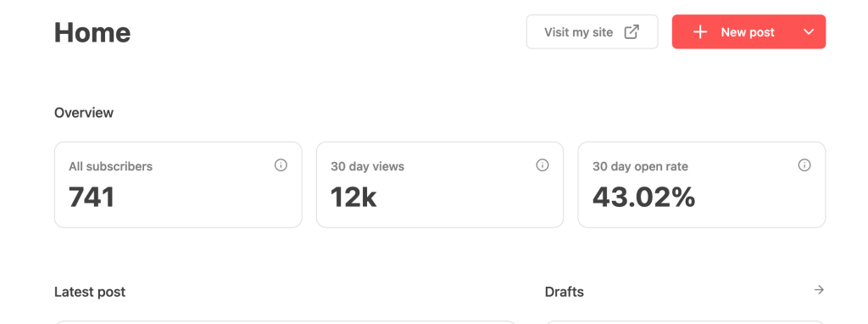Open Visit my site

click(x=592, y=31)
